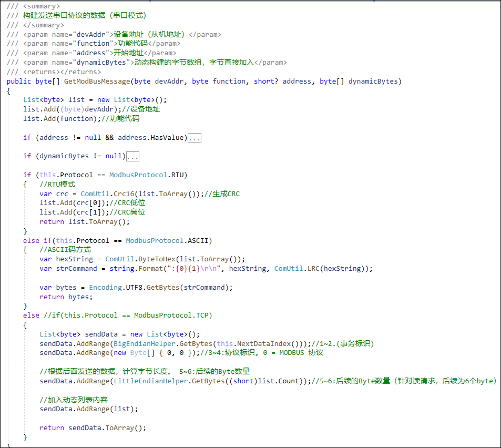
Task: Click the NextDataIndex method call
Action: [x=264, y=344]
